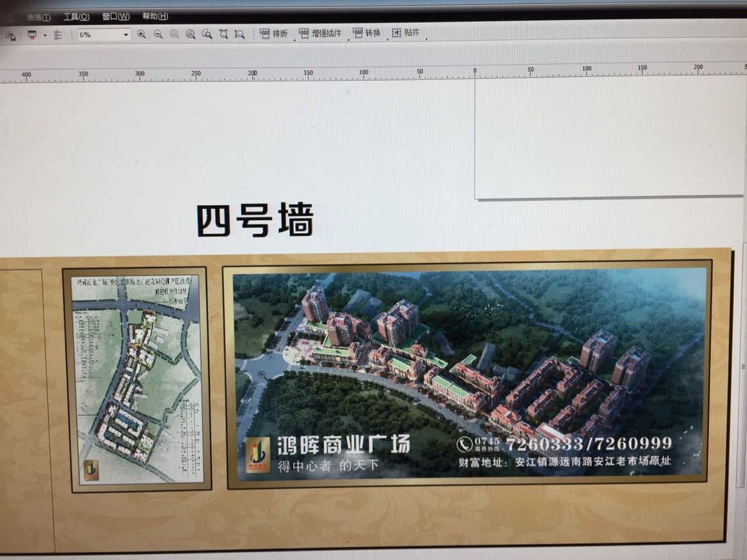747x560 pixels.
Task: Click the 四号墙 heading text
Action: 255,220
